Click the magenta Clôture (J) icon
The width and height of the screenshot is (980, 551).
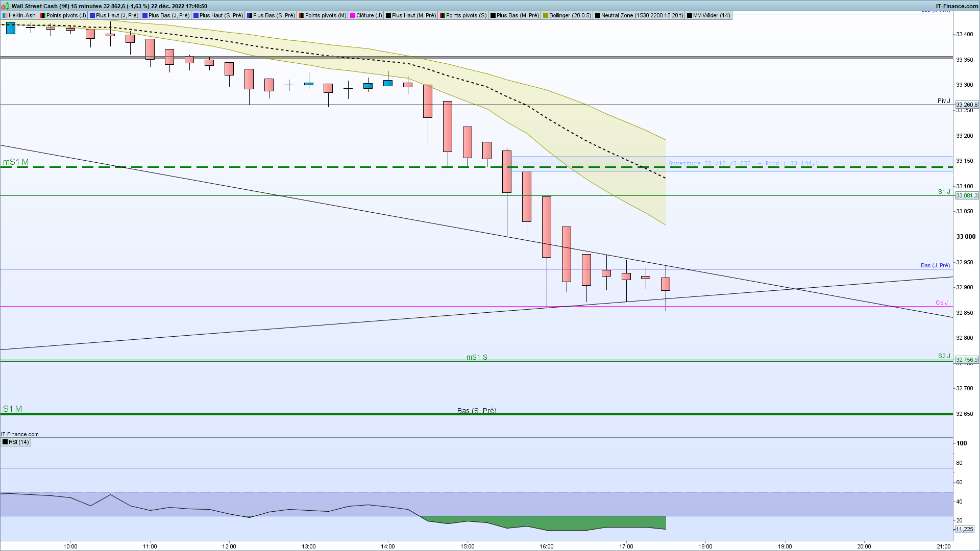pyautogui.click(x=353, y=15)
